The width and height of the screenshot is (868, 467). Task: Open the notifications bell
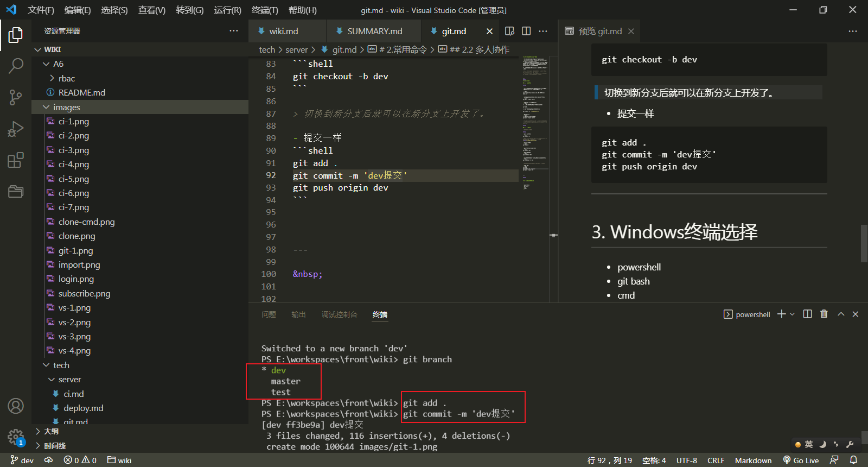pyautogui.click(x=853, y=460)
